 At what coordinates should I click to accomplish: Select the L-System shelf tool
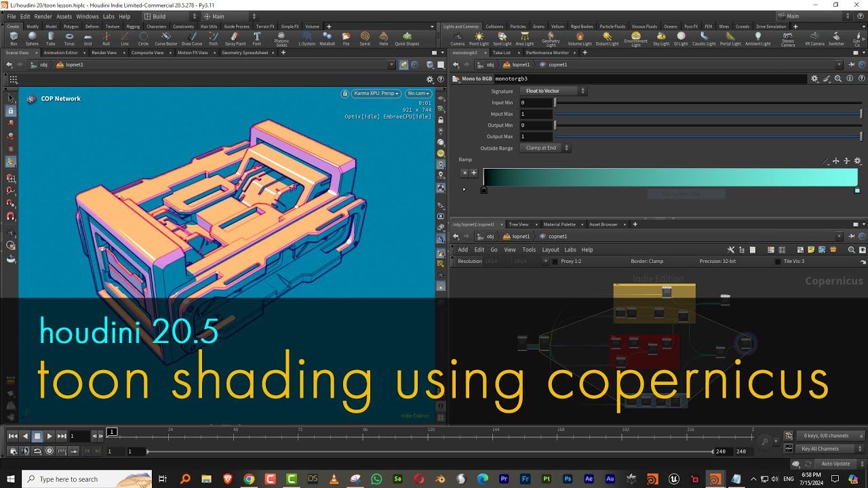pyautogui.click(x=307, y=39)
